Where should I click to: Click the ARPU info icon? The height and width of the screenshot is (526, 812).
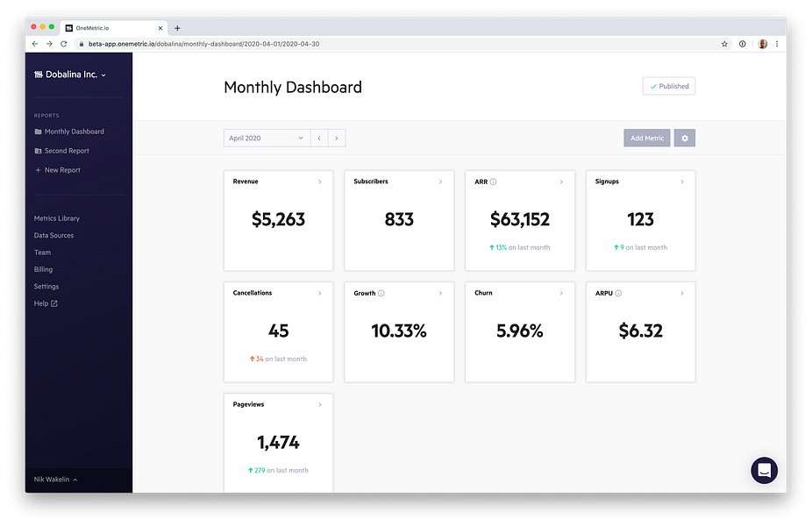point(618,293)
